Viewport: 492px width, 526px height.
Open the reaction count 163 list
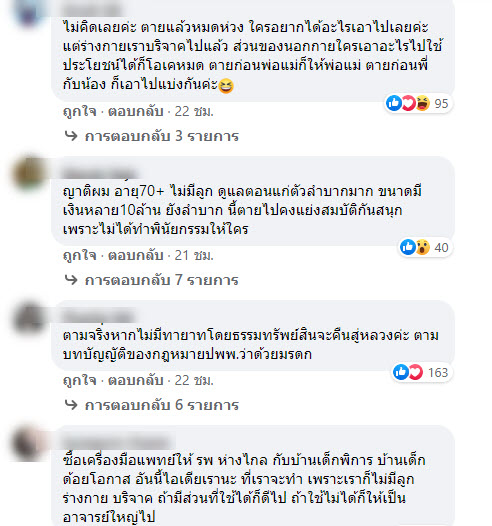pos(438,372)
